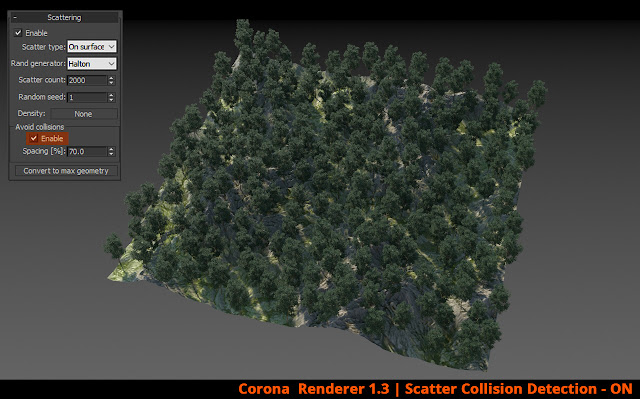Toggle Avoid collisions Enable checkbox
Screen dimensions: 640x399
coord(34,138)
